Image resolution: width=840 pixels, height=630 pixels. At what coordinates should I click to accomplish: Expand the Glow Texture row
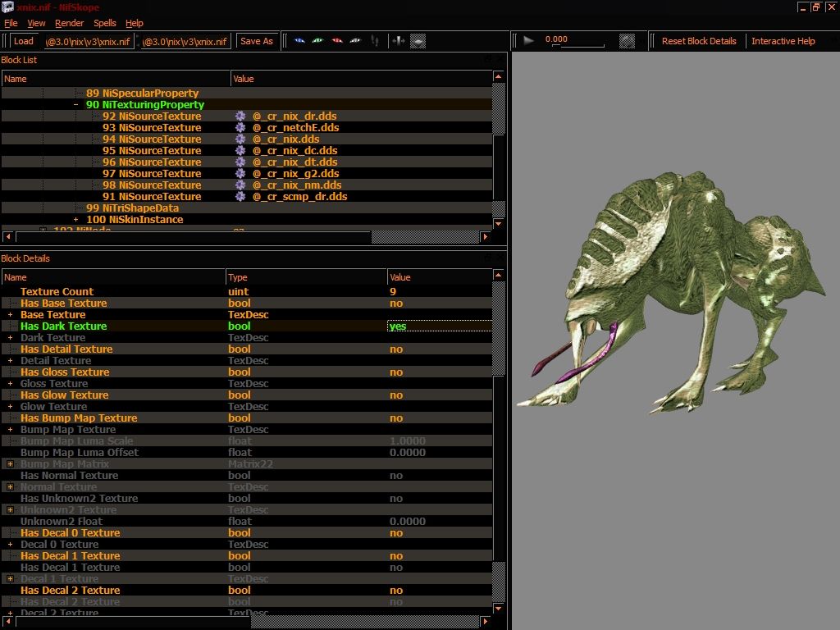[10, 407]
